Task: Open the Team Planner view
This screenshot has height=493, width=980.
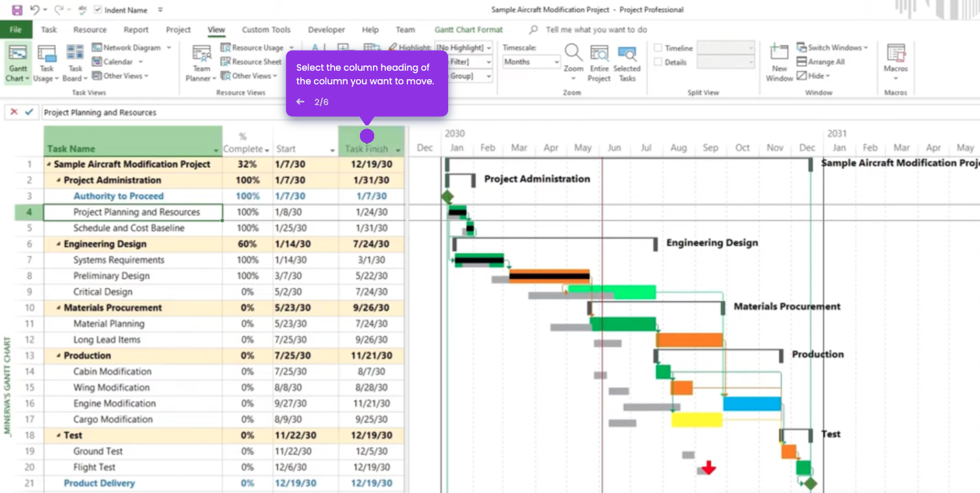Action: (201, 64)
